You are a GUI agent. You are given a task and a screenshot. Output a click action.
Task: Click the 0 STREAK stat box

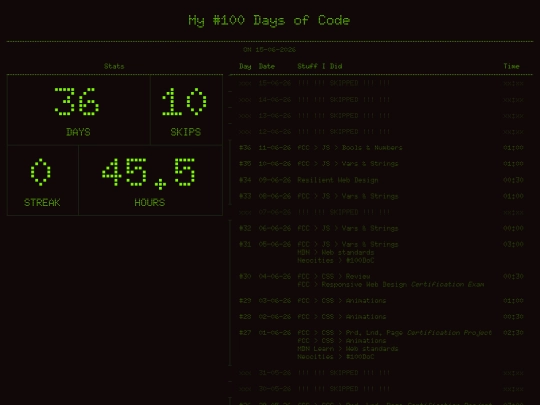(x=43, y=180)
